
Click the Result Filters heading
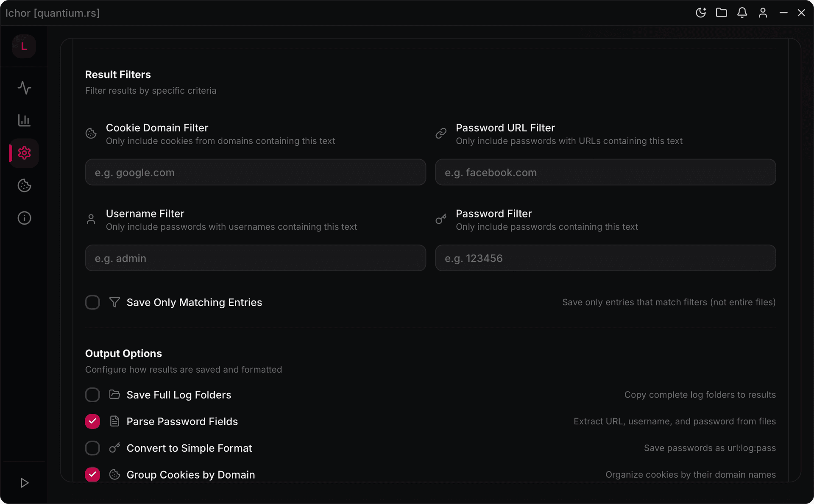pos(118,74)
